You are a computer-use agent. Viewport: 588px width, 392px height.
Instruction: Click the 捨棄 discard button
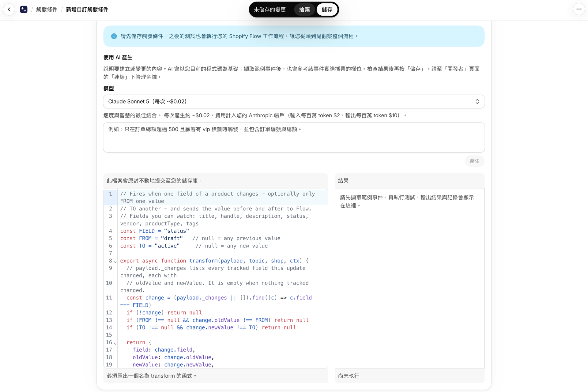(x=304, y=9)
